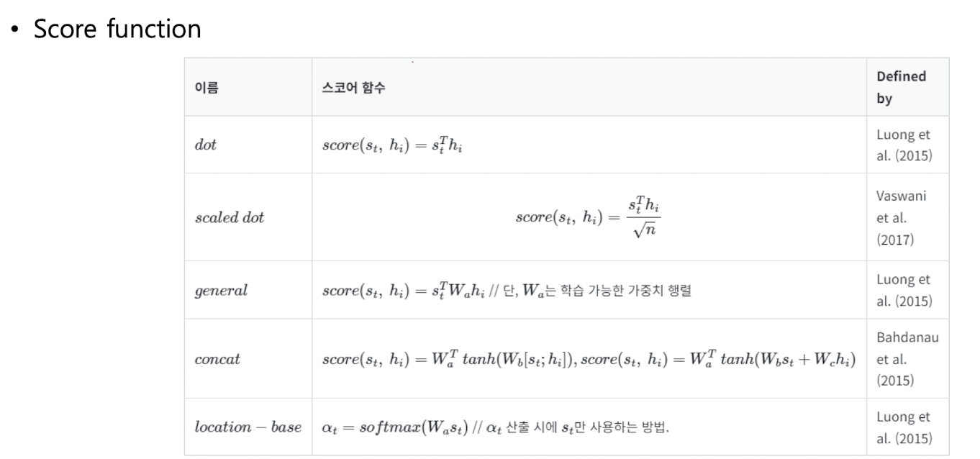Click the 'dot' row name

pos(206,145)
